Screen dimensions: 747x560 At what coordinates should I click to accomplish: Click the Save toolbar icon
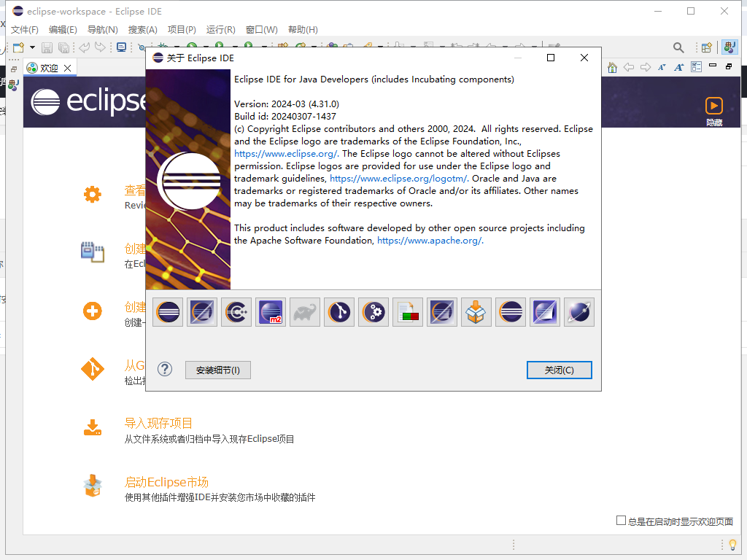46,47
